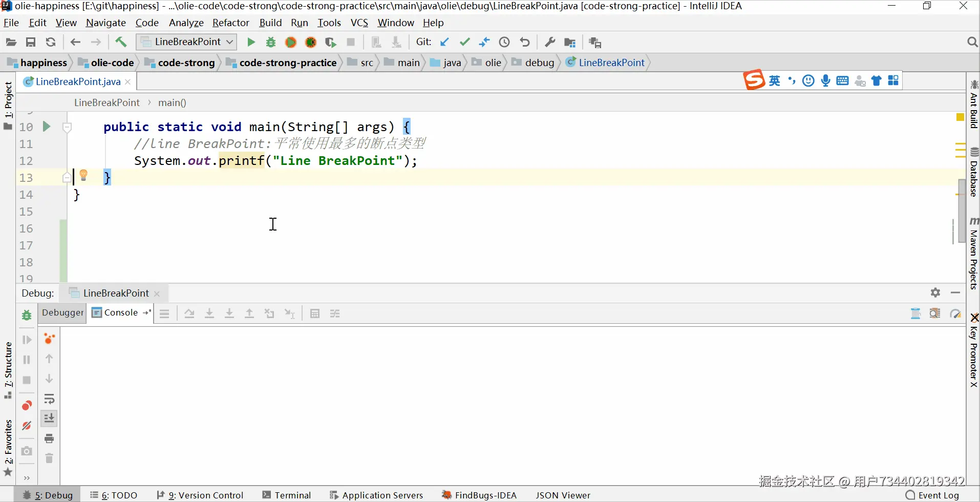The height and width of the screenshot is (502, 980).
Task: Open the LineBreakPoint run configuration dropdown
Action: [x=186, y=42]
